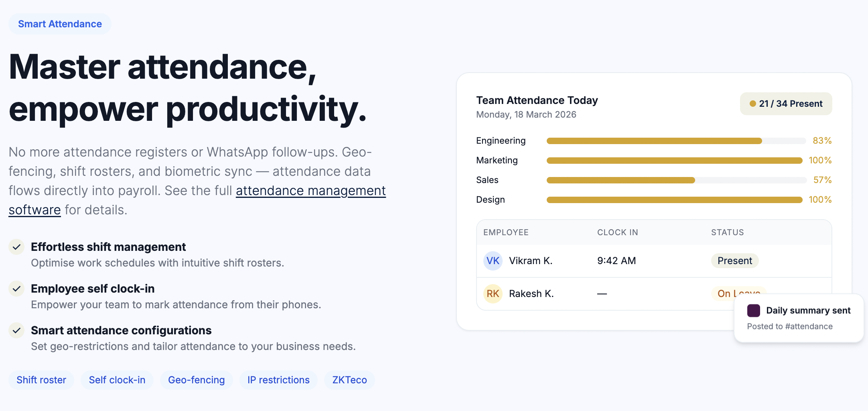Click the RK avatar for Rakesh K.
Viewport: 868px width, 411px height.
click(x=493, y=294)
